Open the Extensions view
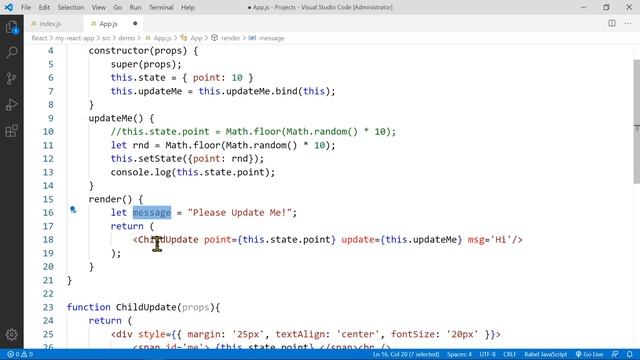The image size is (640, 360). (x=11, y=131)
